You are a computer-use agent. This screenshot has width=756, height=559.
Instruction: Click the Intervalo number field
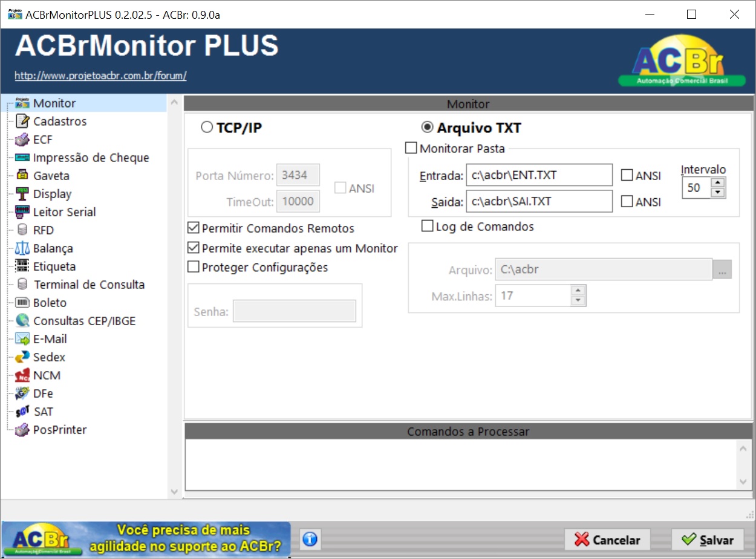[696, 187]
